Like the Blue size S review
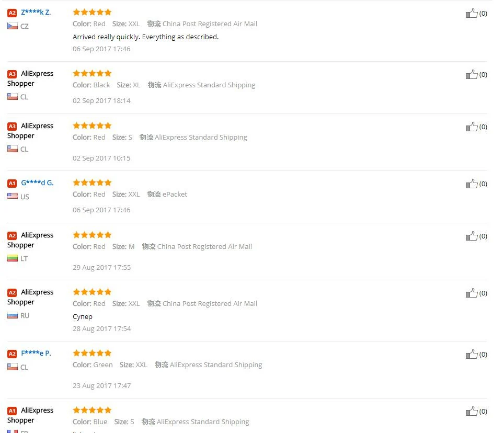The height and width of the screenshot is (433, 504). coord(472,411)
